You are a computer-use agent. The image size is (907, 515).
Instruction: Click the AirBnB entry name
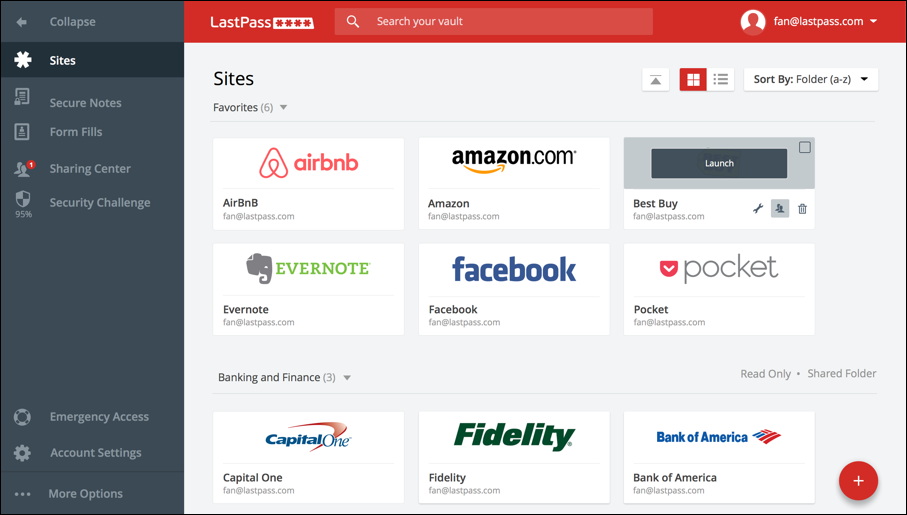(x=241, y=203)
